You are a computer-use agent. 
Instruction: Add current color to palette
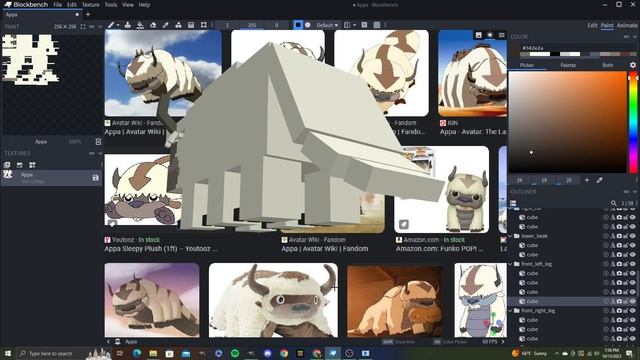(x=587, y=180)
